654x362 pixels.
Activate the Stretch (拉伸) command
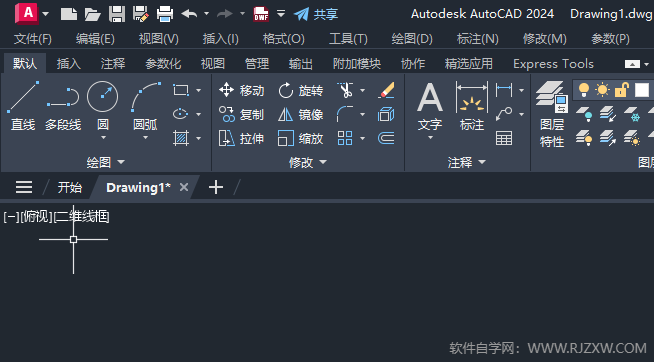point(241,138)
